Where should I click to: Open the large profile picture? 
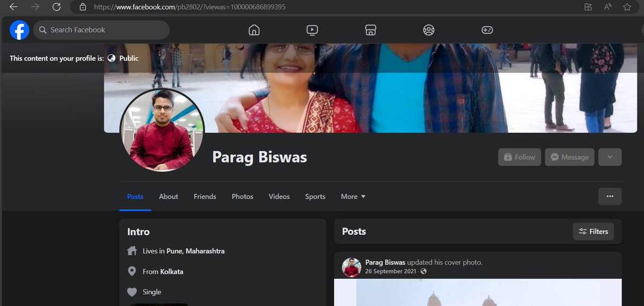click(x=162, y=131)
